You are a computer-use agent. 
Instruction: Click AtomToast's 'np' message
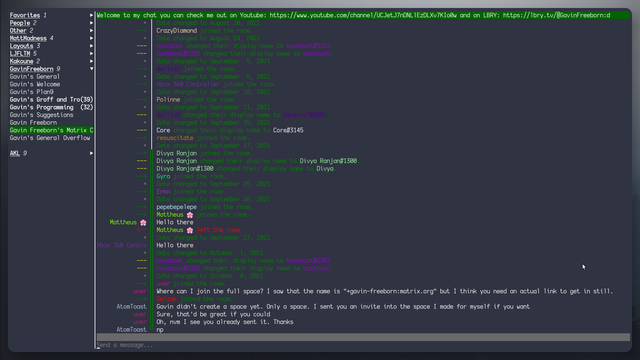click(160, 330)
